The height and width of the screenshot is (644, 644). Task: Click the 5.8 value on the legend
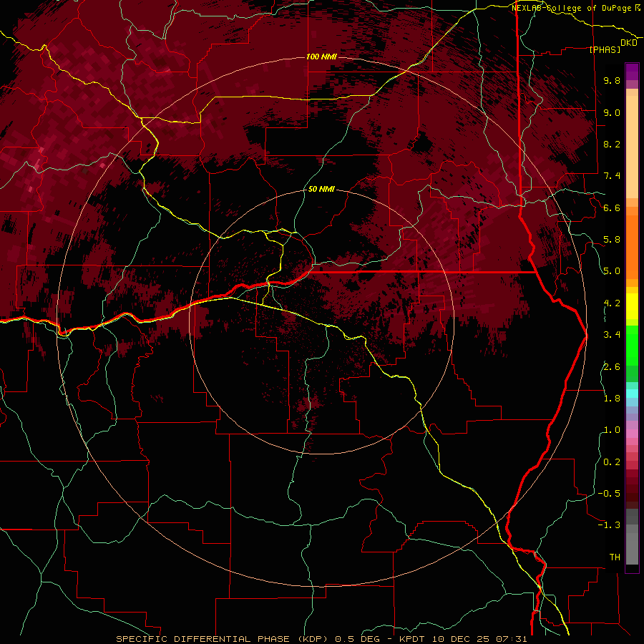tap(612, 240)
